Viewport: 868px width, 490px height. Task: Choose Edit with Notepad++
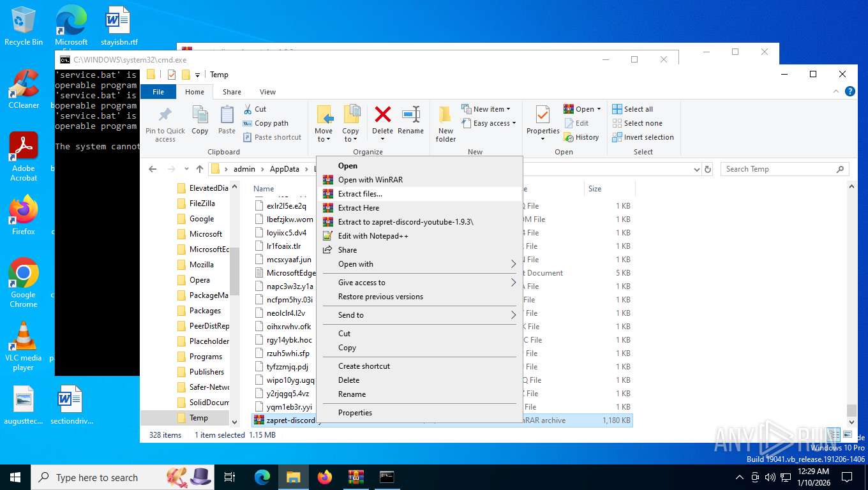click(x=419, y=235)
